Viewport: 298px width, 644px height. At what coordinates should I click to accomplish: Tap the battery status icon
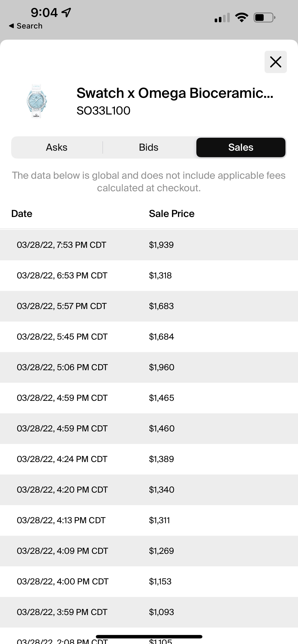pos(264,17)
